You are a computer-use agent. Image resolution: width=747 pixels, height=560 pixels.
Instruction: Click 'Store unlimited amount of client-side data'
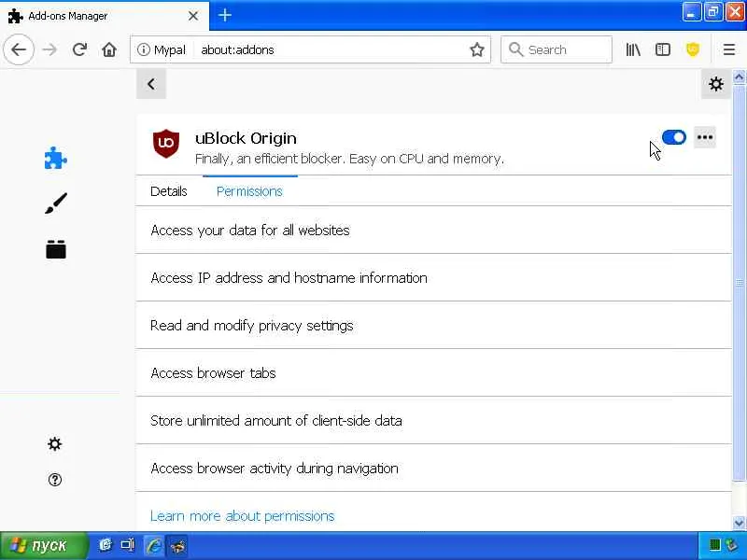click(275, 421)
